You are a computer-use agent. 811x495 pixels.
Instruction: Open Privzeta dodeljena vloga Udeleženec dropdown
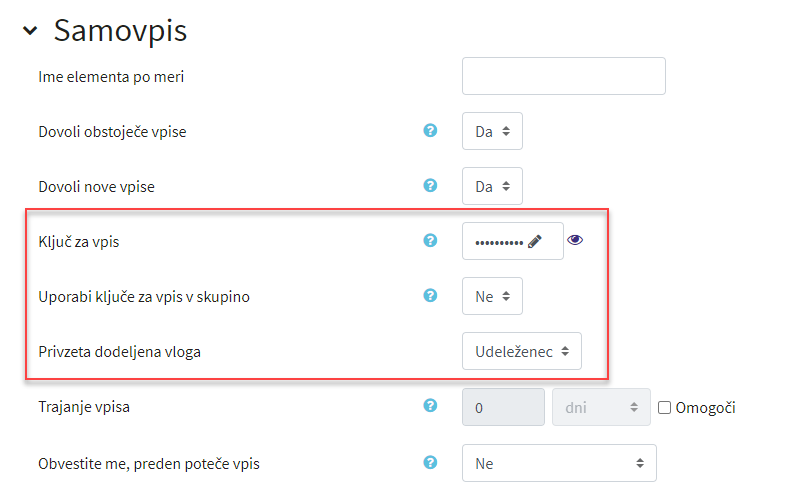tap(521, 351)
